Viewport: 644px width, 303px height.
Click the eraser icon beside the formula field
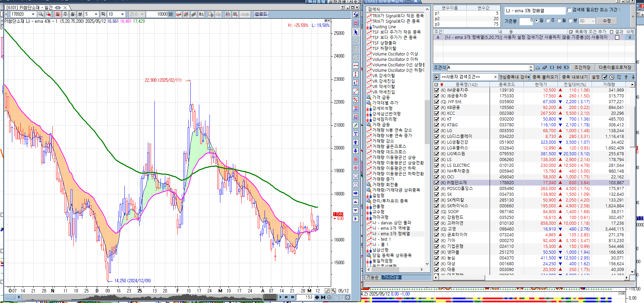tap(544, 67)
